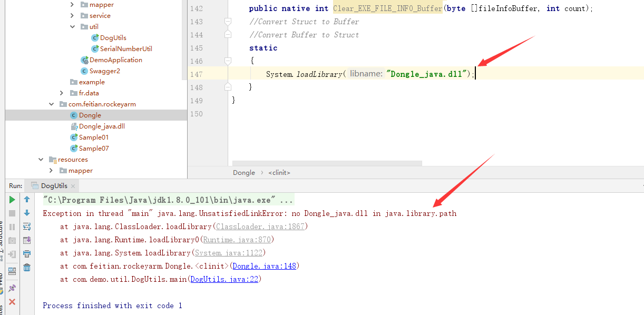Toggle soft-wrap in the run console

(x=26, y=227)
